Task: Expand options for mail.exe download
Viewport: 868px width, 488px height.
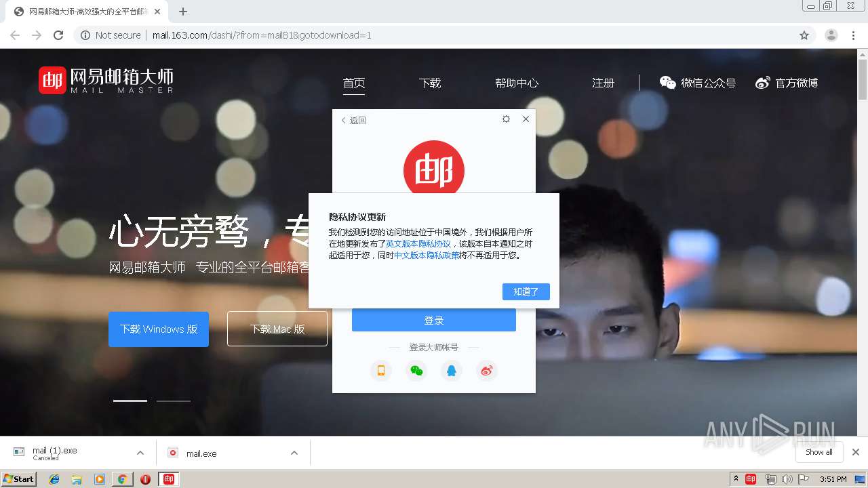Action: (294, 453)
